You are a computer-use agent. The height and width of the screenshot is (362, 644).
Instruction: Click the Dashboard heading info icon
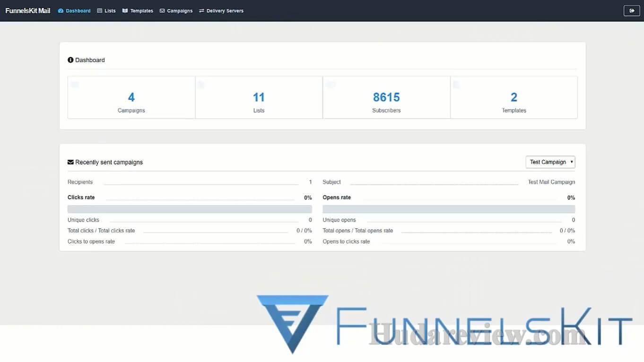pyautogui.click(x=70, y=60)
